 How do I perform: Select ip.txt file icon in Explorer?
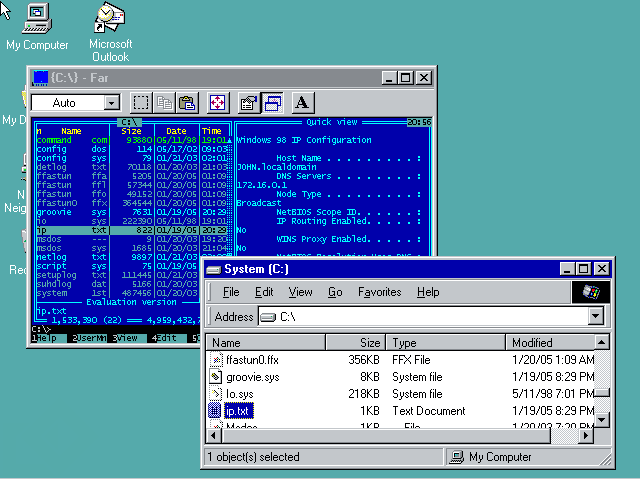(215, 411)
